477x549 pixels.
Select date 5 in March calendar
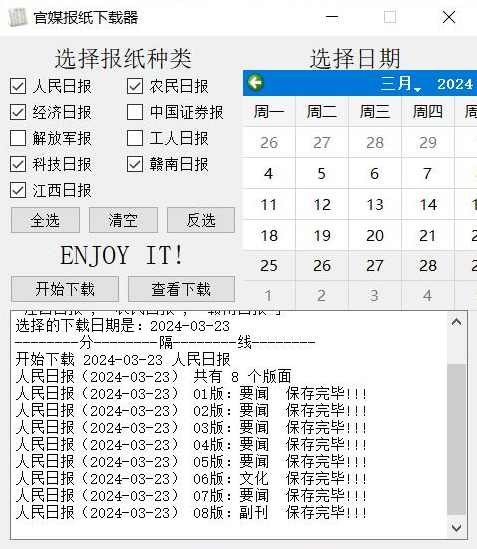pos(322,174)
